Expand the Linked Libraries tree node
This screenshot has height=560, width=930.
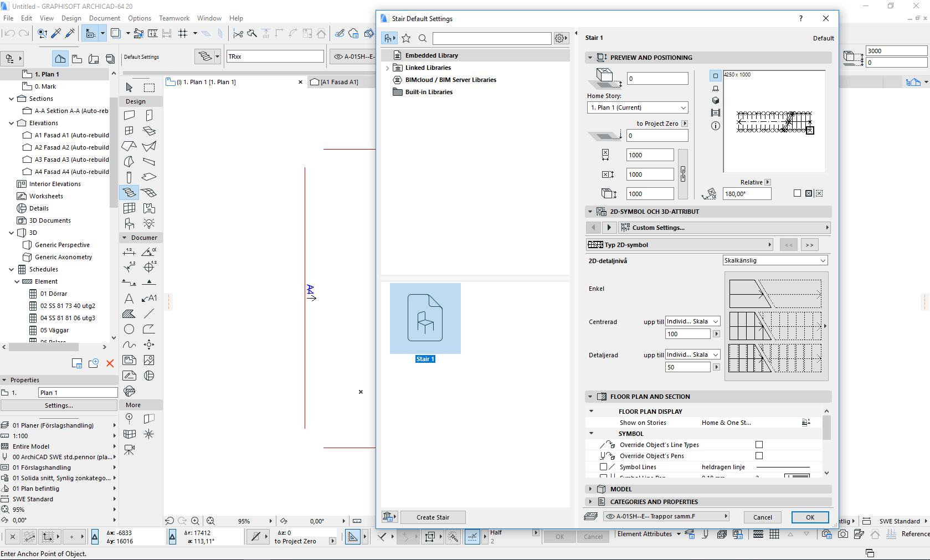click(x=387, y=68)
